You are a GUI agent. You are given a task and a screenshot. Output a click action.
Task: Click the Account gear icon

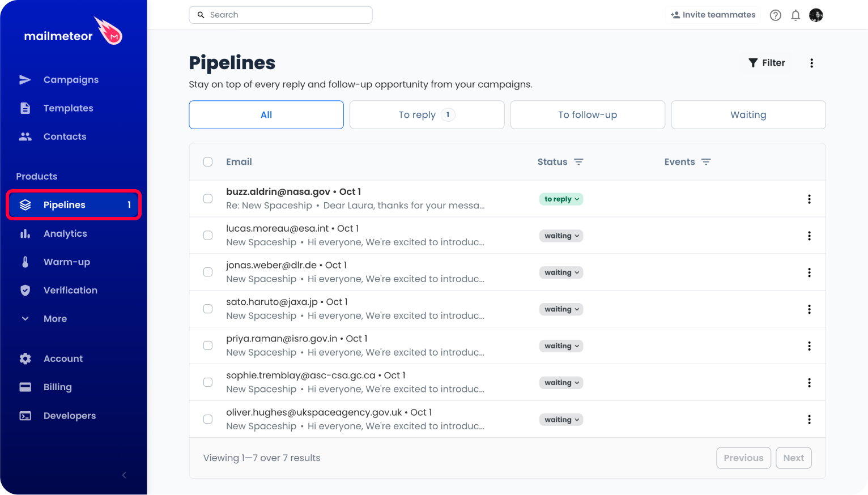pos(25,359)
